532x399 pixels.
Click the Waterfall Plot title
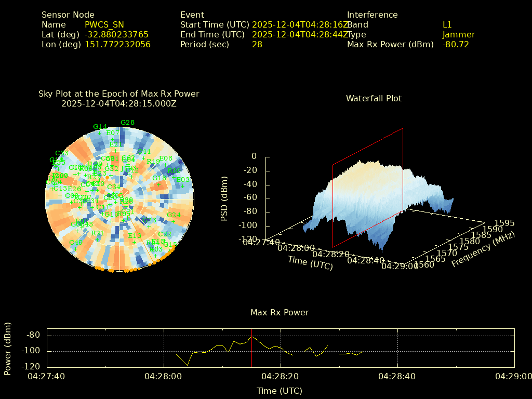tap(374, 98)
